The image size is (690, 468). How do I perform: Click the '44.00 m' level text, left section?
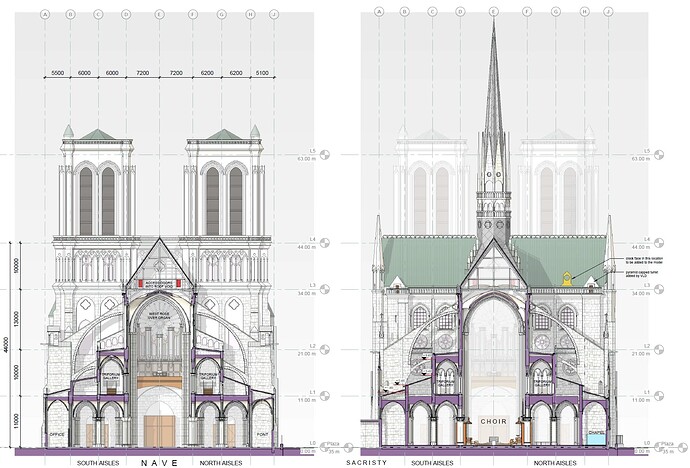307,247
